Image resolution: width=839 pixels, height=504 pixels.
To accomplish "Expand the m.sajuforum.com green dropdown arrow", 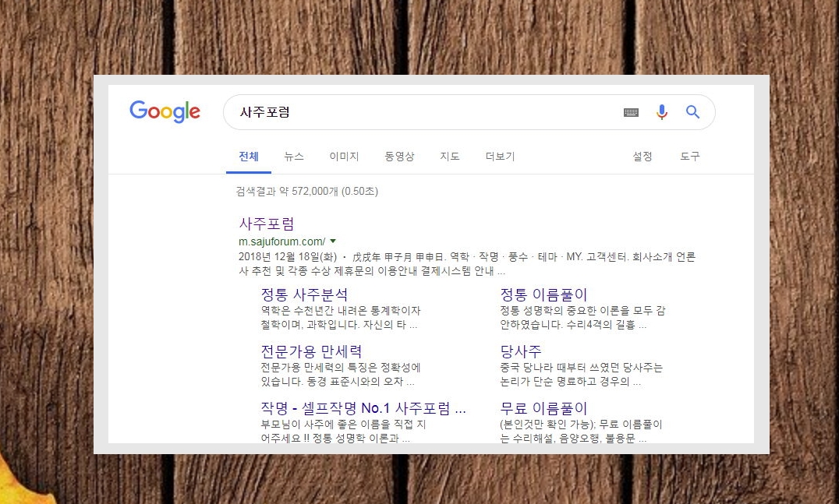I will click(x=334, y=241).
